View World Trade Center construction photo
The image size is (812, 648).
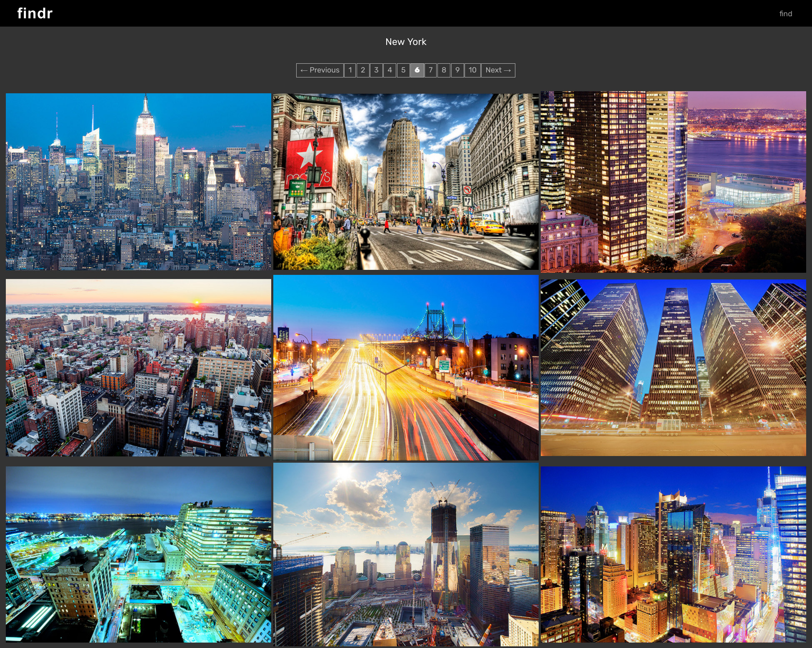[406, 554]
